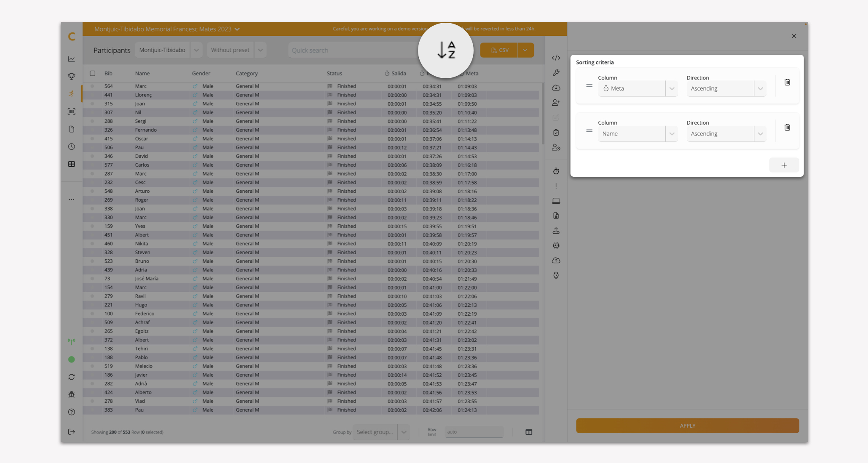This screenshot has height=463, width=868.
Task: Sort by the Bib column header
Action: 108,73
